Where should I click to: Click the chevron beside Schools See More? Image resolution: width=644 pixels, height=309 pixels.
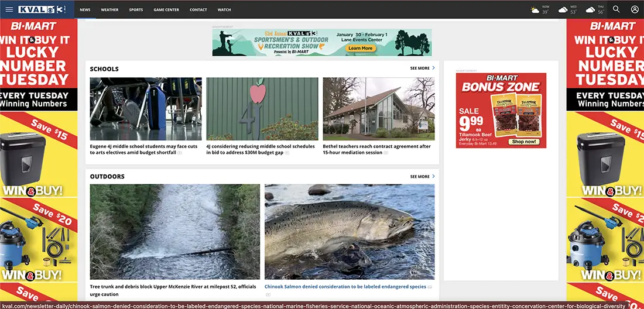433,68
